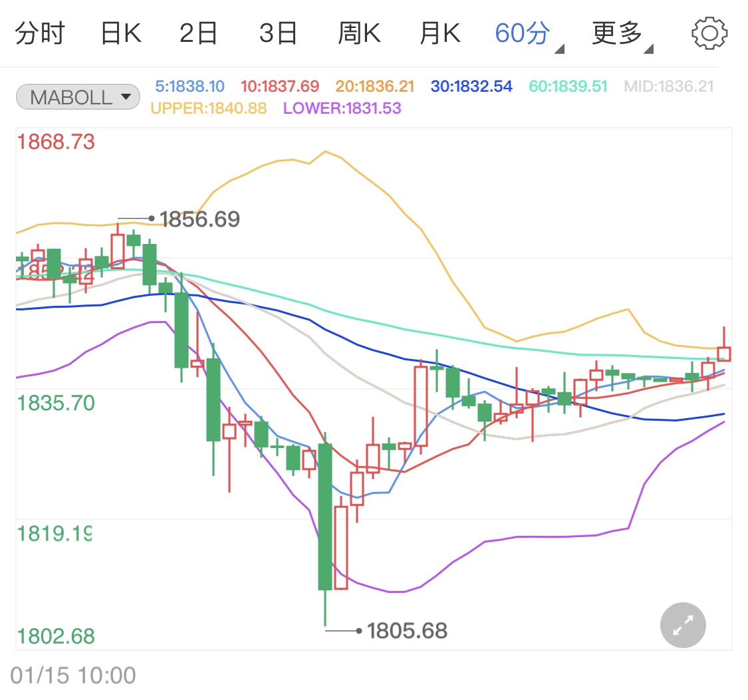Click the 1819.19 axis price label

[54, 534]
